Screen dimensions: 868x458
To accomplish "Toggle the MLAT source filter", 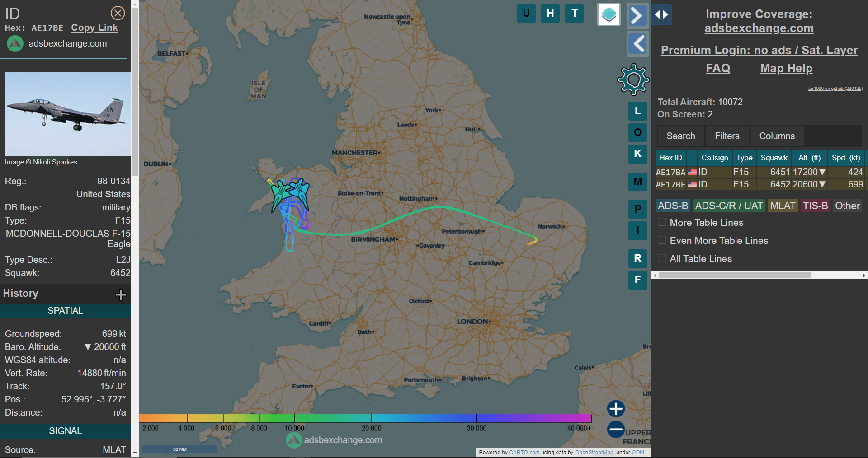I will tap(783, 206).
